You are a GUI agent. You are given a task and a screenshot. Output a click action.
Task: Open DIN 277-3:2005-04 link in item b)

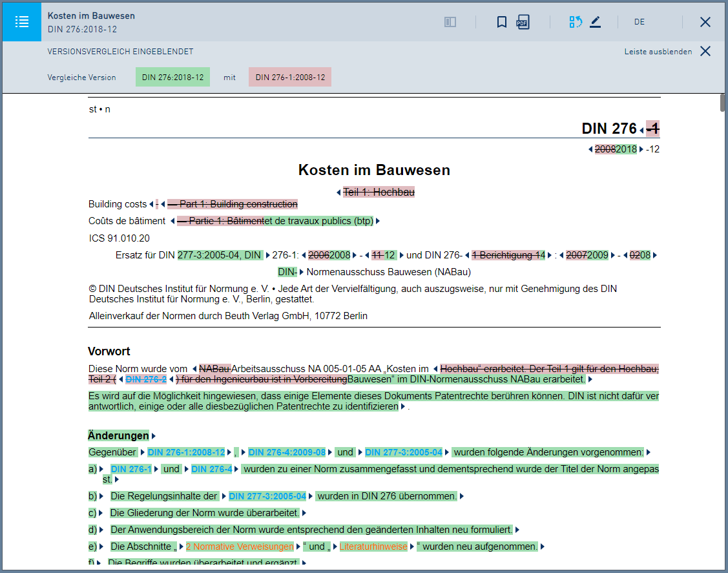pos(267,496)
